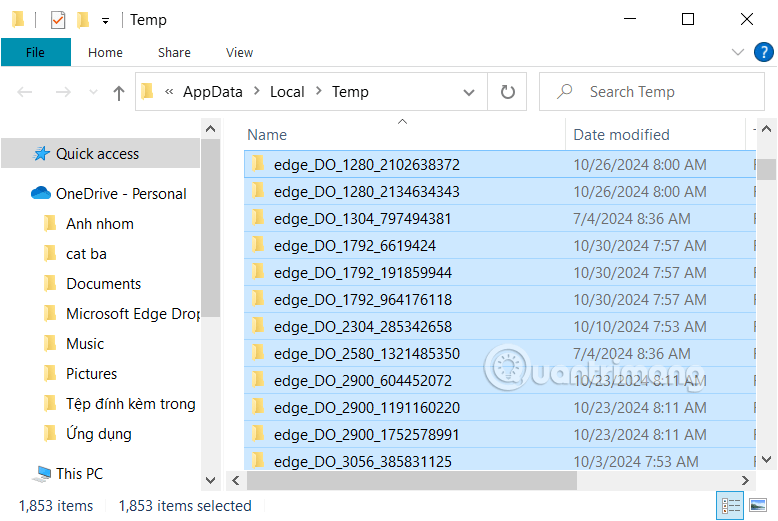Click in the Search Temp box

(660, 92)
